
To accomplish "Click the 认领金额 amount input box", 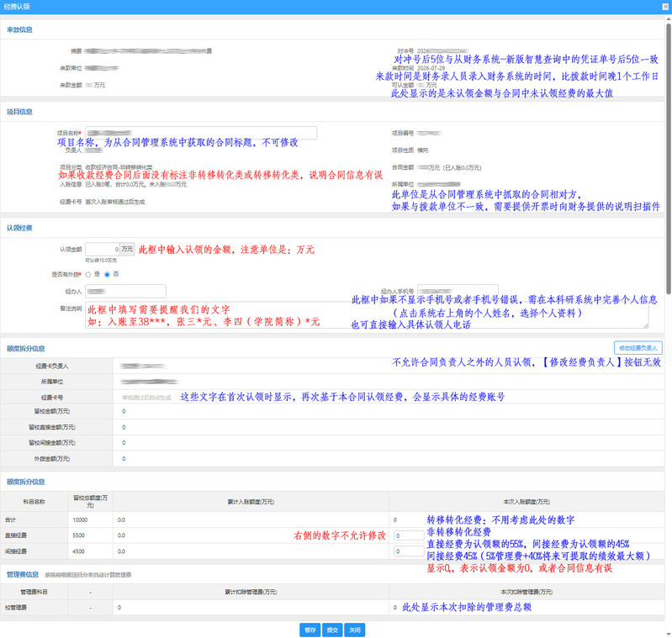I will click(x=103, y=249).
